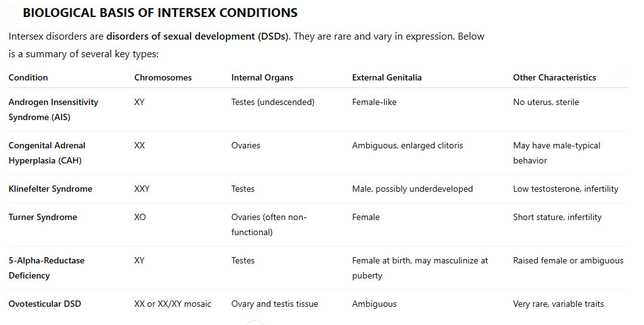Click the 'Other Characteristics' column header

point(554,77)
